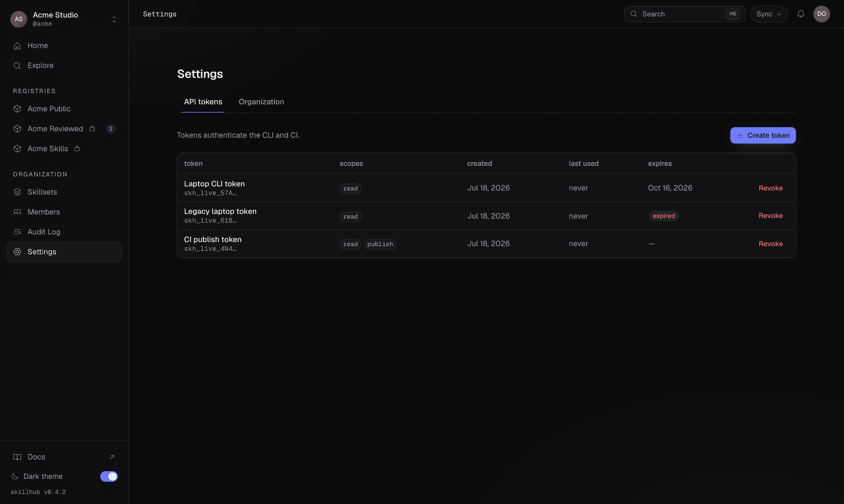The image size is (844, 504).
Task: Click the DO user avatar
Action: pos(822,14)
